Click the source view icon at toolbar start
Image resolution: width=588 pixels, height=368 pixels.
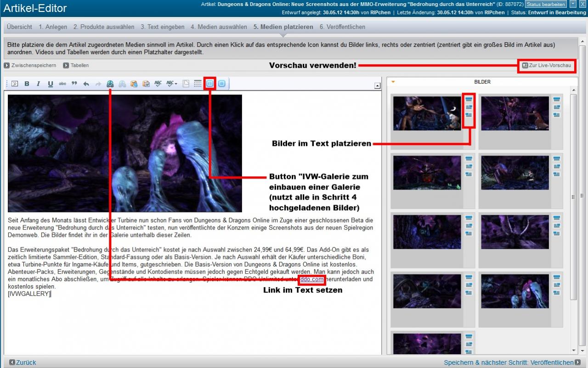(14, 84)
